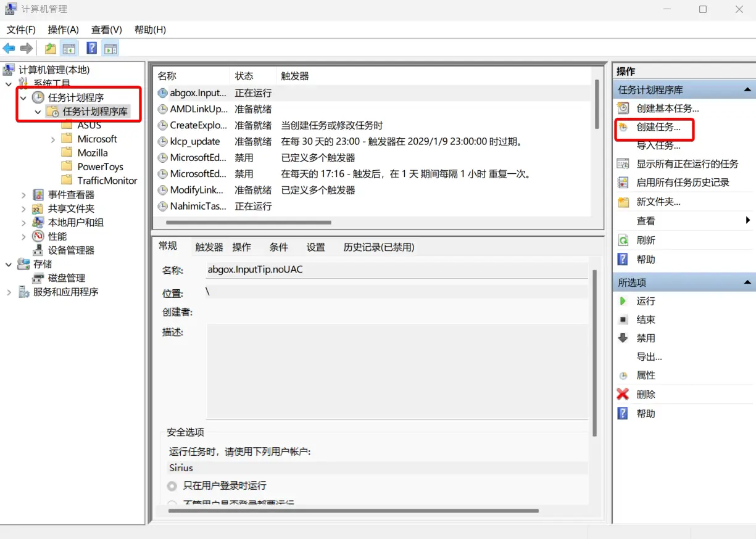756x539 pixels.
Task: Collapse the 系统工具 tree node
Action: [x=9, y=83]
